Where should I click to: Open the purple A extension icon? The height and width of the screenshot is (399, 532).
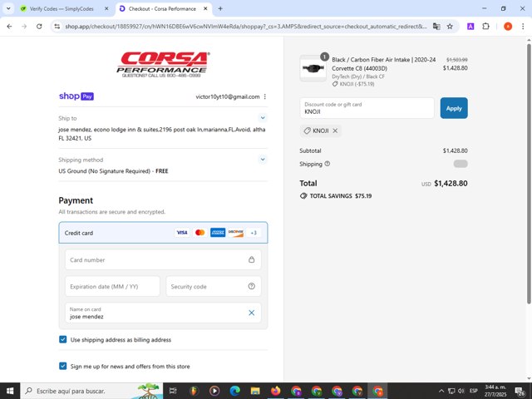[470, 27]
